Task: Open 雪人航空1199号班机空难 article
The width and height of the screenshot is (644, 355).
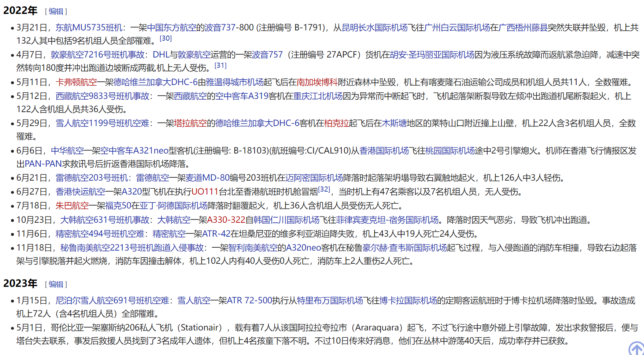Action: click(x=103, y=123)
